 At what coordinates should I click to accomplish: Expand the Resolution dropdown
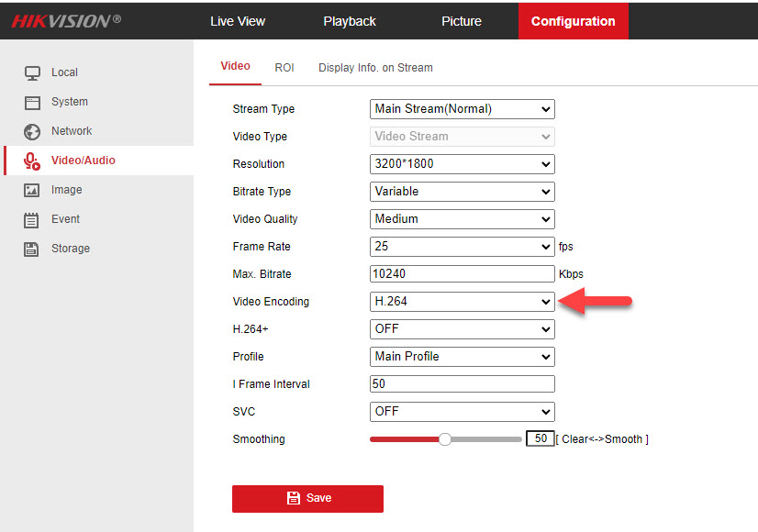pos(463,164)
